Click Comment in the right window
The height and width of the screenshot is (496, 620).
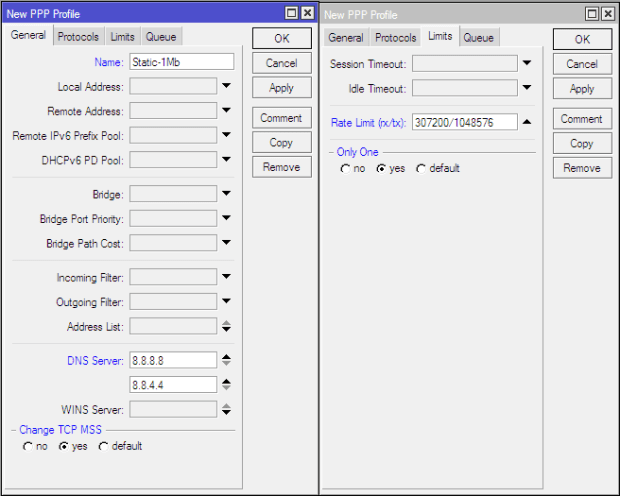pos(582,119)
